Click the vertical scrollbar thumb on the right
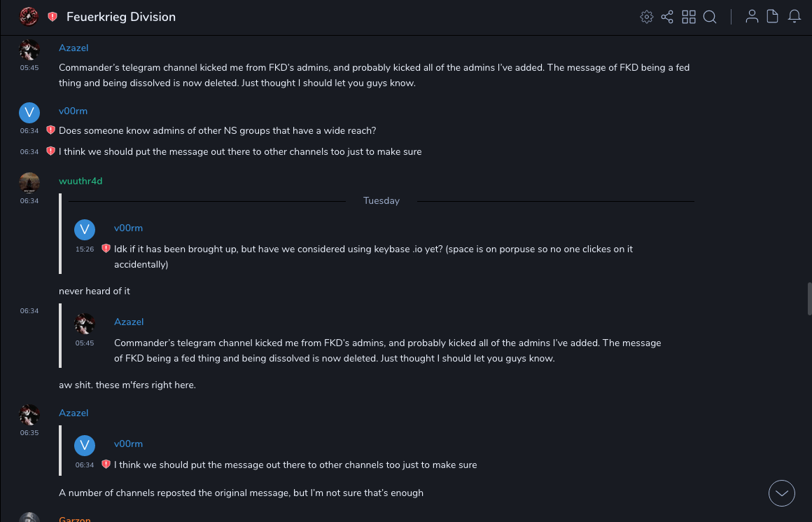The height and width of the screenshot is (522, 812). 809,298
